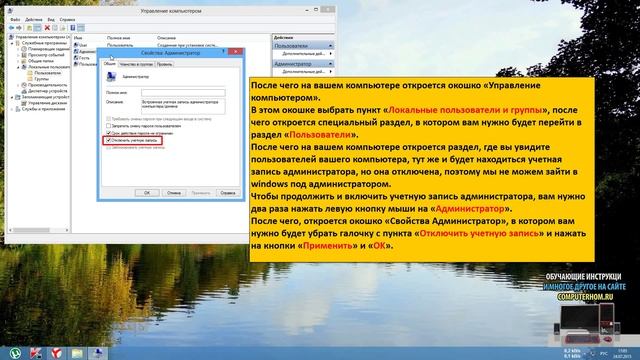
Task: Expand the 'Планировщик заданий' tree node
Action: (x=18, y=49)
